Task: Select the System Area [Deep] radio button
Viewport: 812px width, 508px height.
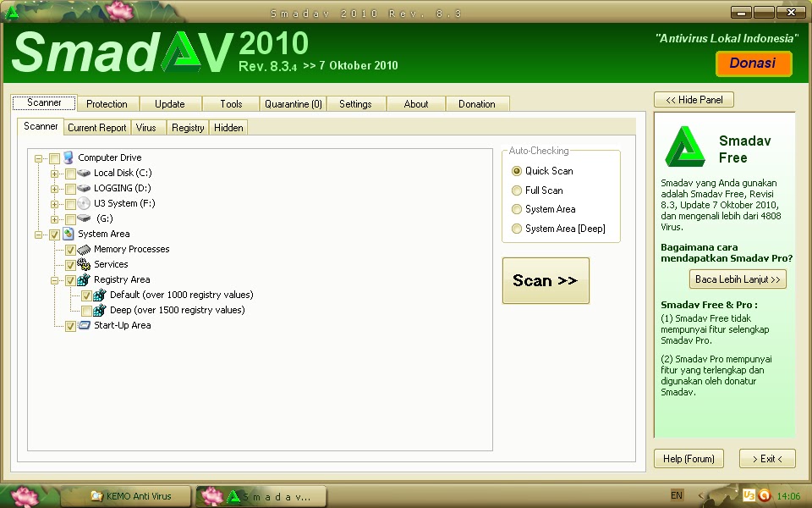Action: tap(516, 229)
